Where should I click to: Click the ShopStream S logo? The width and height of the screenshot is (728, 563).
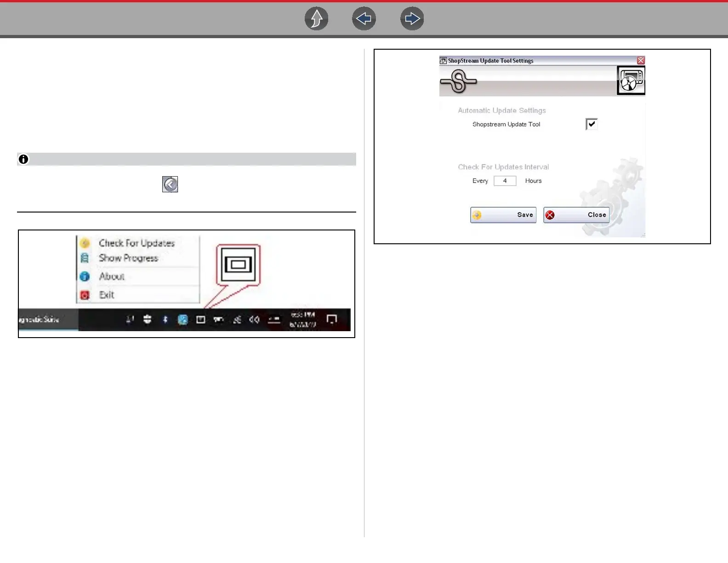coord(458,81)
